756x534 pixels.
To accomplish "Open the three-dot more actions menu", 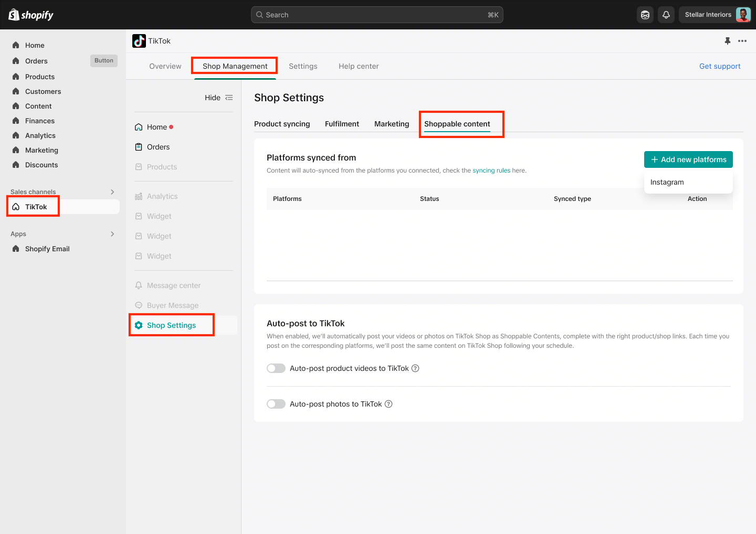I will (742, 41).
